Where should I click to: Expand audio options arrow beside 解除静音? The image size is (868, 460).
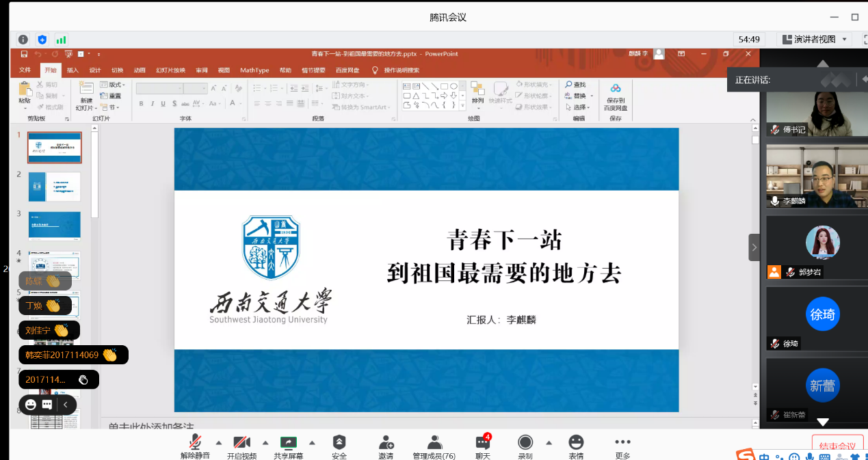(219, 442)
